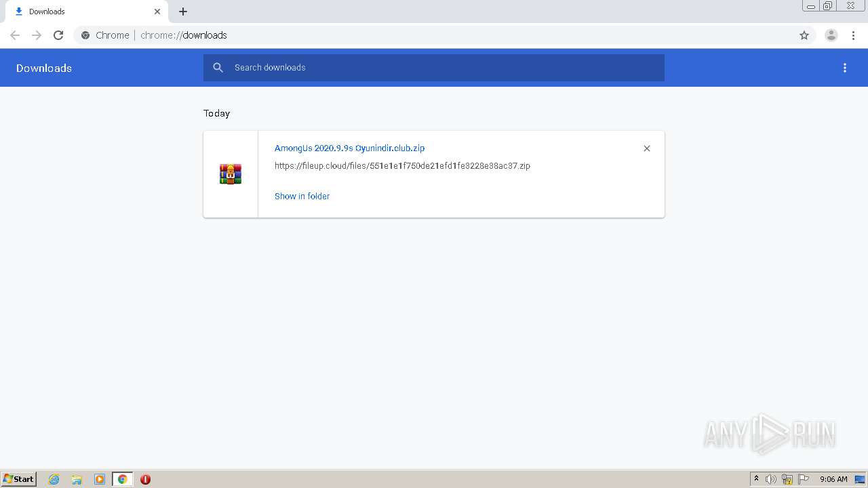Restore down the Chrome window

point(827,6)
